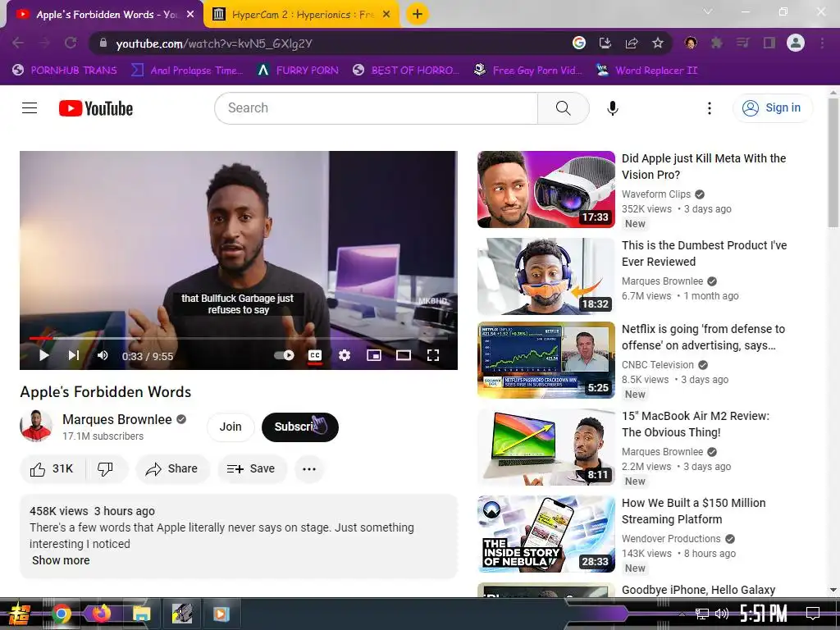Open the install/download icon in address bar
Screen dimensions: 840x630
tap(605, 43)
